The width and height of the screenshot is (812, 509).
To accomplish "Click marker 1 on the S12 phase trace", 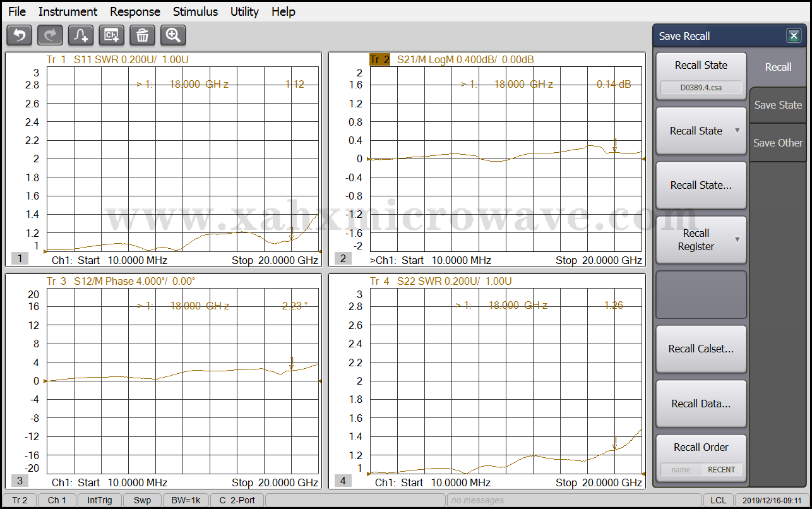I will 291,363.
